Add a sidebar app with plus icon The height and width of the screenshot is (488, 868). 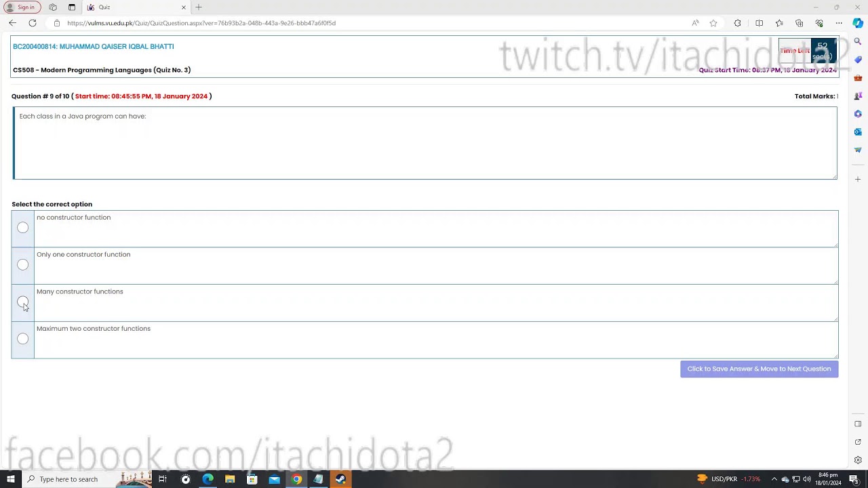coord(858,180)
